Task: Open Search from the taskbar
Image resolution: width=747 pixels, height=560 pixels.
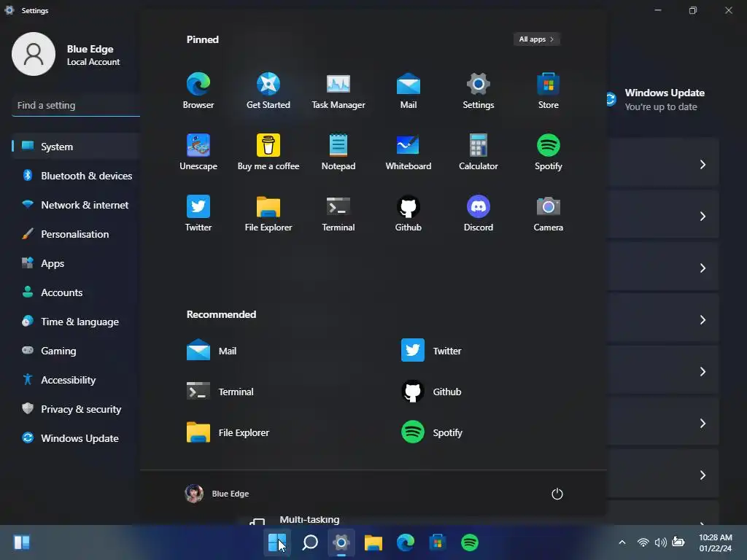Action: [x=309, y=542]
